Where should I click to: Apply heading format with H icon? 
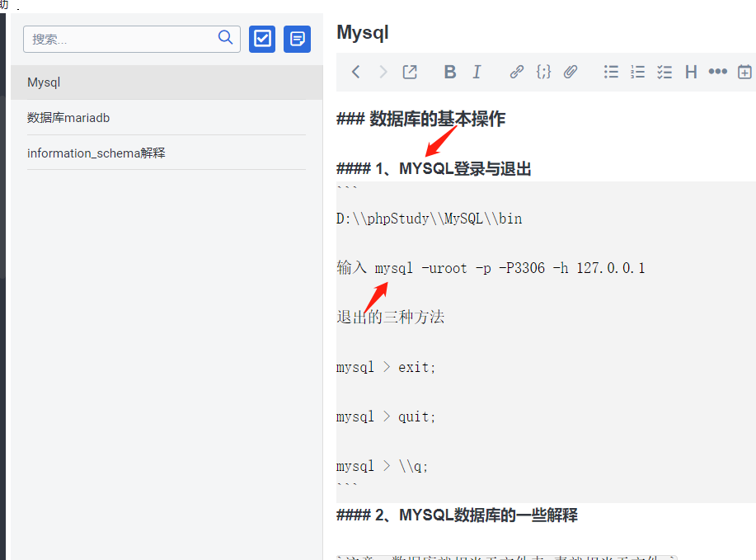click(x=691, y=72)
